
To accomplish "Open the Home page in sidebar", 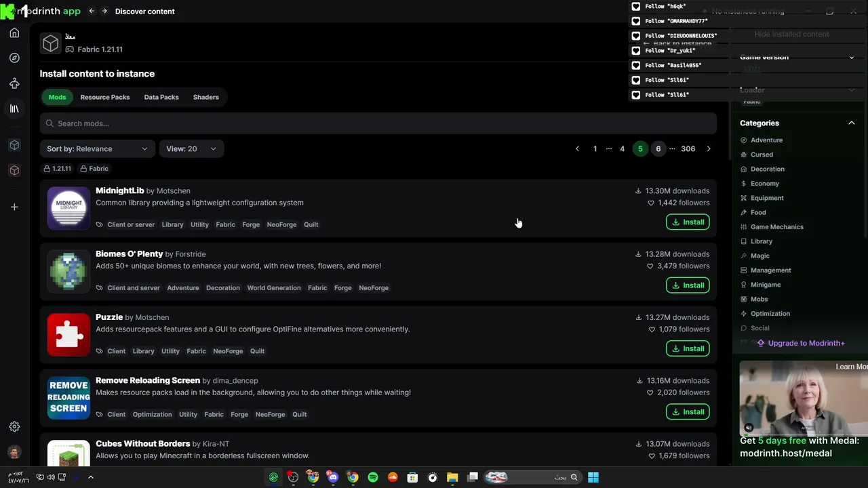I will (14, 33).
